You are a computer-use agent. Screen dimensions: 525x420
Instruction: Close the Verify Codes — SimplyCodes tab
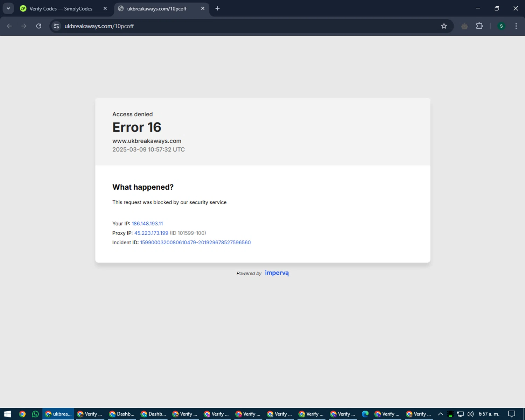(105, 8)
